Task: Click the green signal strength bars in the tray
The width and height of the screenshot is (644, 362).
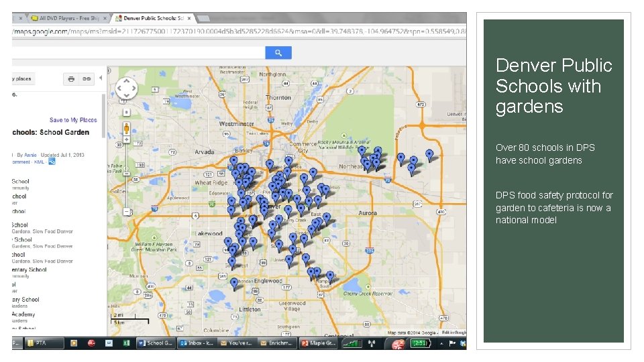Action: (352, 343)
